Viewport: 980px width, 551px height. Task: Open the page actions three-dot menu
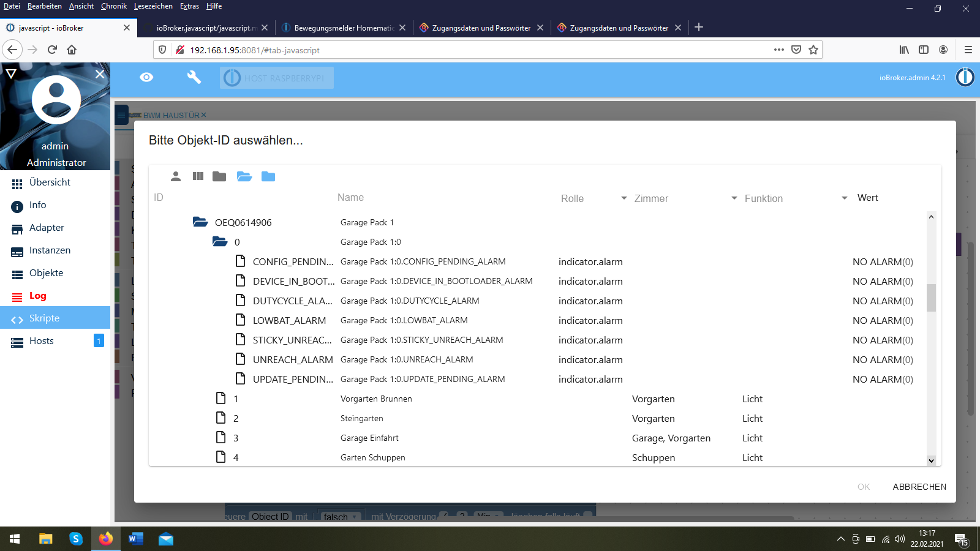point(778,50)
